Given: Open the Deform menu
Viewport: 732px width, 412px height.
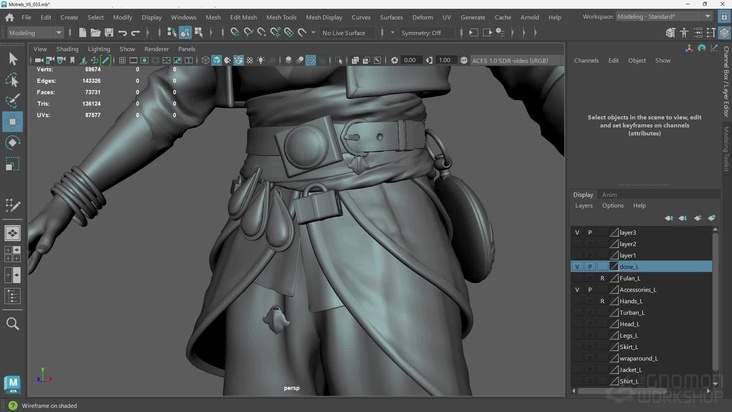Looking at the screenshot, I should 422,17.
